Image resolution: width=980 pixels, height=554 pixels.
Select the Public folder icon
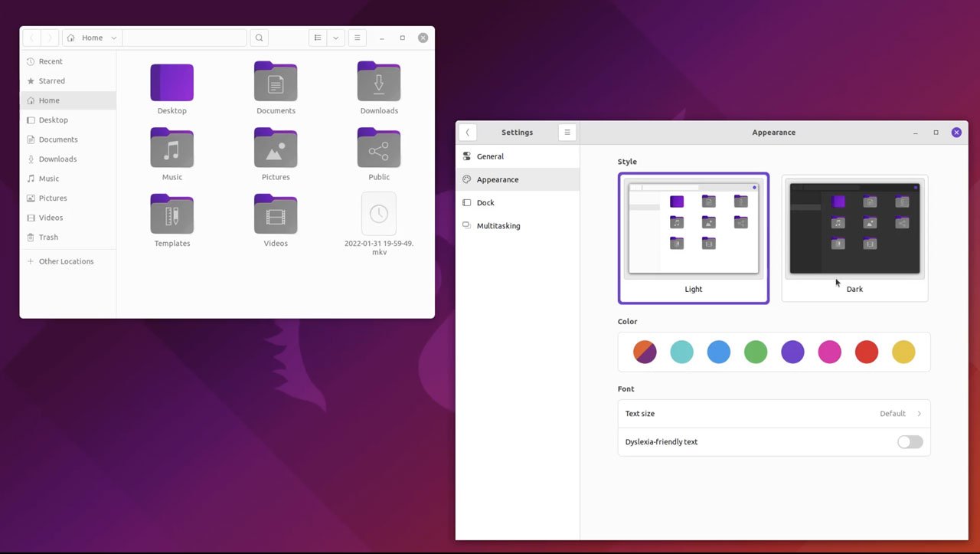tap(379, 148)
